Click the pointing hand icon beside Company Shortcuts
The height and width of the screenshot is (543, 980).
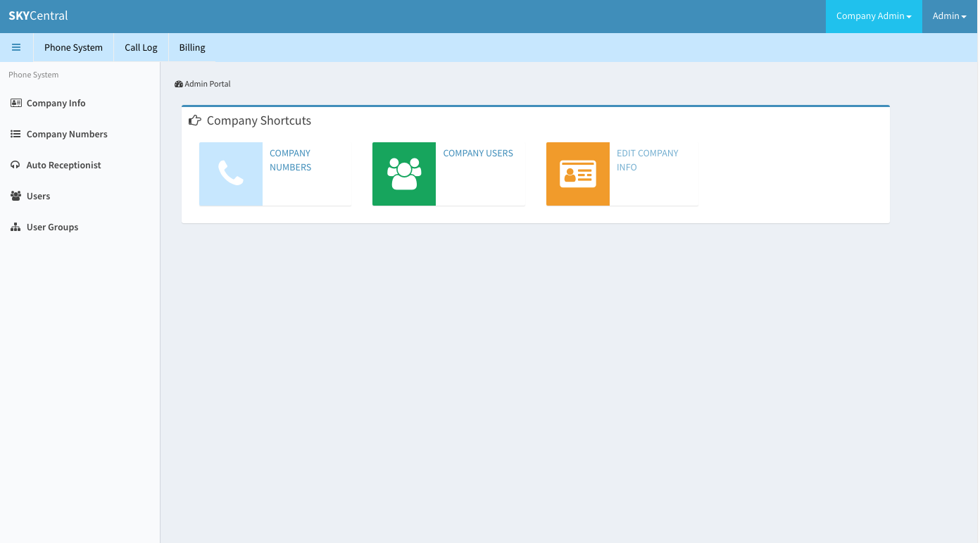pyautogui.click(x=195, y=120)
